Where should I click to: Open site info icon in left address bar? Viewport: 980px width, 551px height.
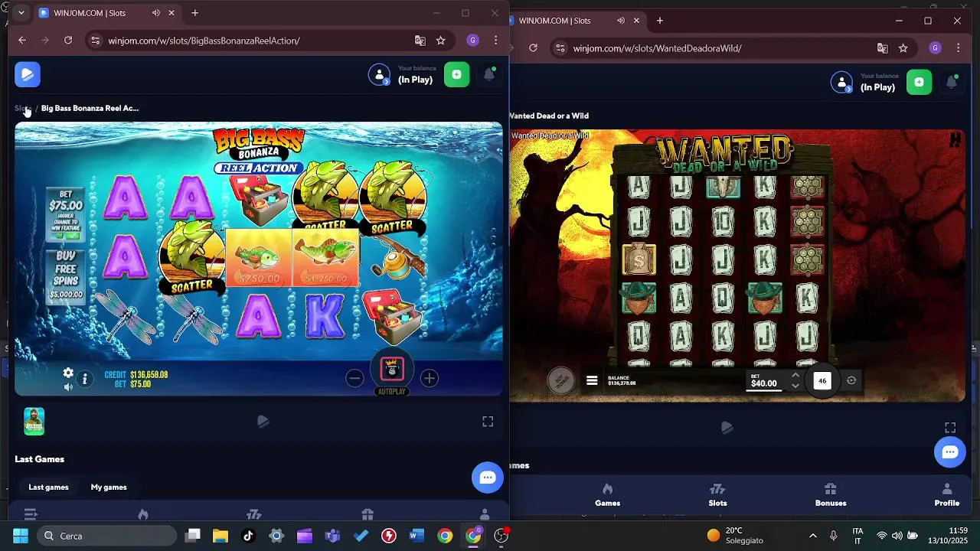point(95,41)
